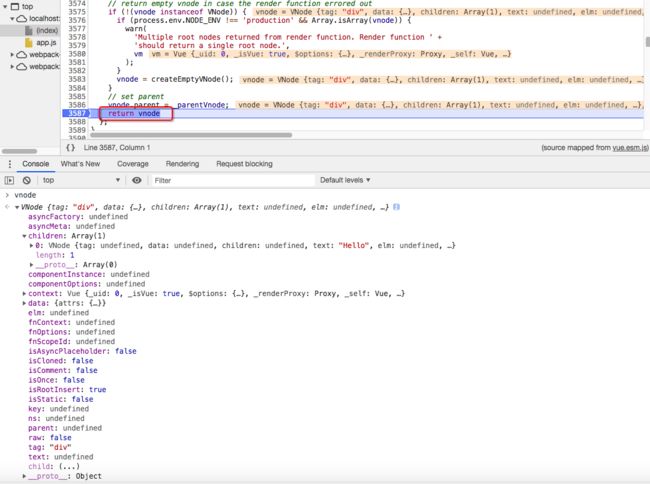
Task: Click the 'asyncFactory: undefined' property
Action: [78, 217]
